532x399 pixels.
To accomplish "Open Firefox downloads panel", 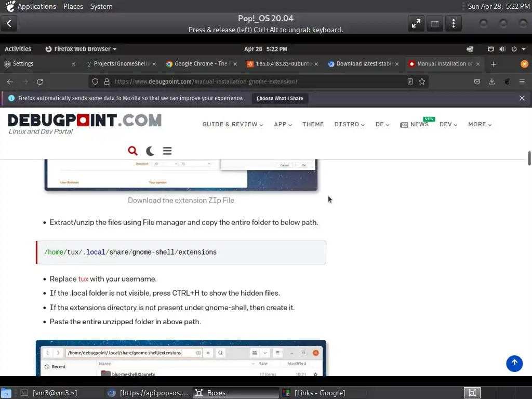I will 491,82.
